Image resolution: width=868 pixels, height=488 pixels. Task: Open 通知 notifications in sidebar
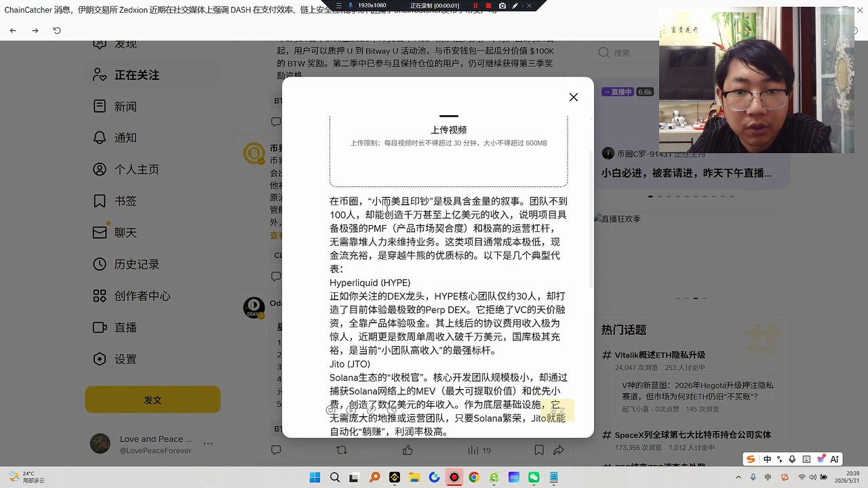[153, 138]
